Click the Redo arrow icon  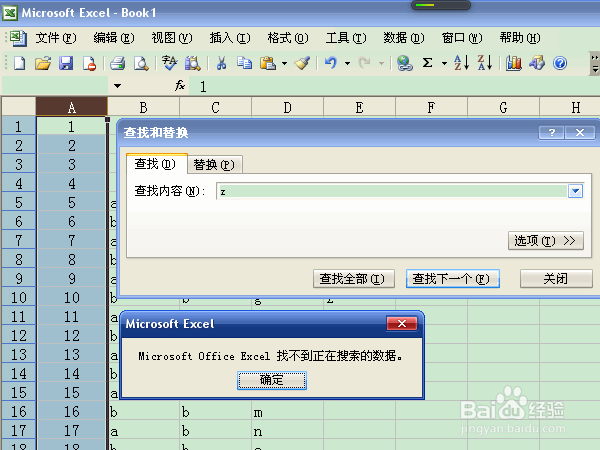(364, 63)
